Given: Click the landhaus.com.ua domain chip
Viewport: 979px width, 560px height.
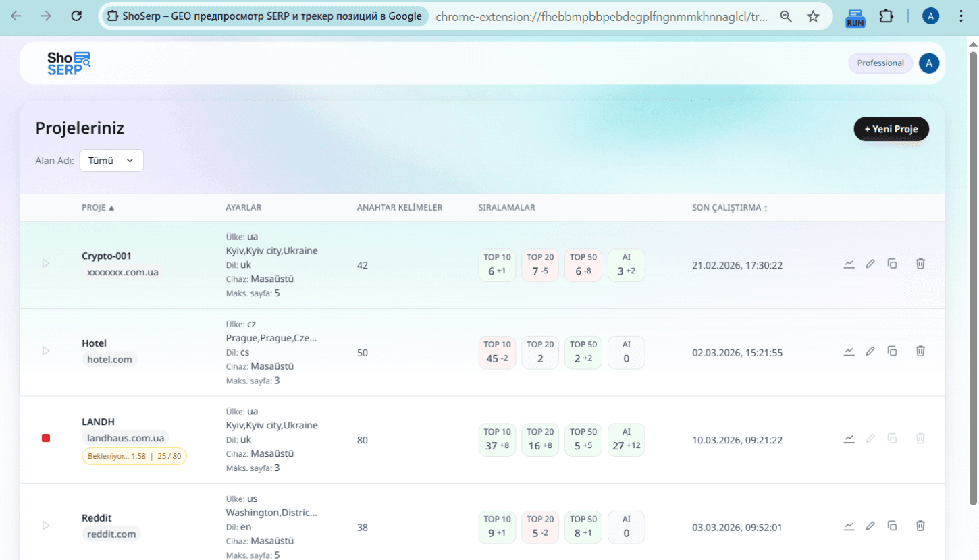Looking at the screenshot, I should click(126, 438).
